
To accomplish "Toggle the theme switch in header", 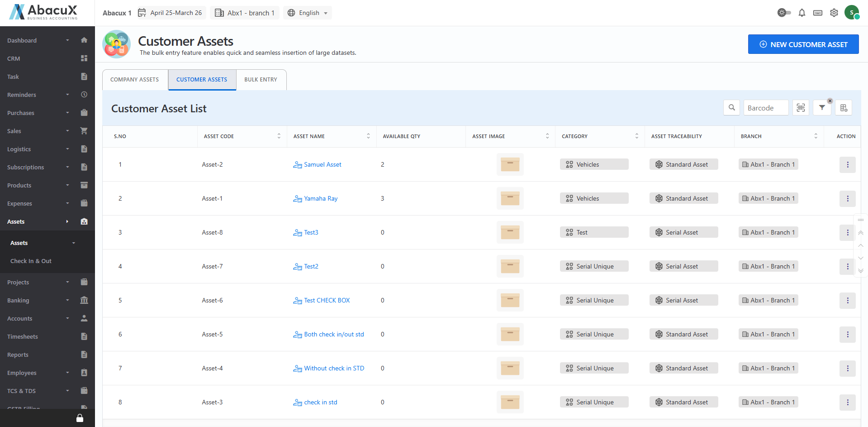I will 784,13.
